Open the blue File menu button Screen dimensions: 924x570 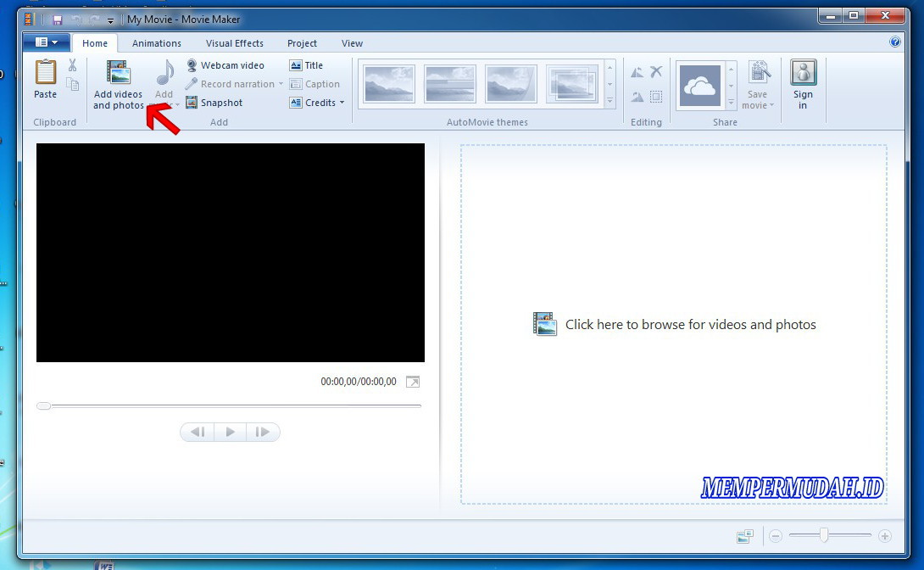tap(47, 42)
